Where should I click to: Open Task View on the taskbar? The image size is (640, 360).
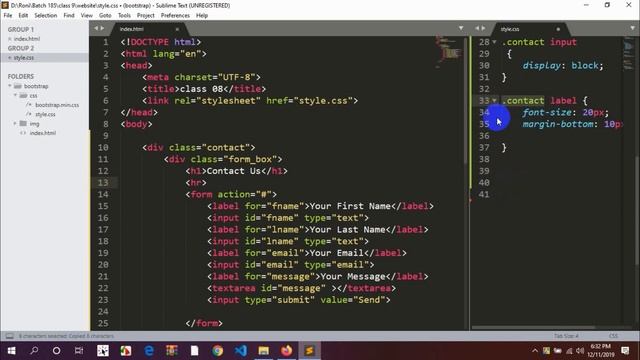tap(79, 351)
